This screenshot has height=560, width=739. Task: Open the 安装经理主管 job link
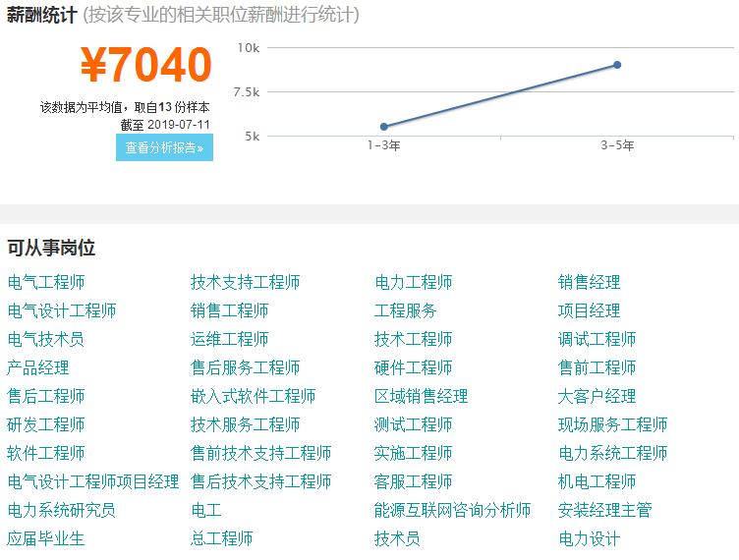pyautogui.click(x=605, y=510)
